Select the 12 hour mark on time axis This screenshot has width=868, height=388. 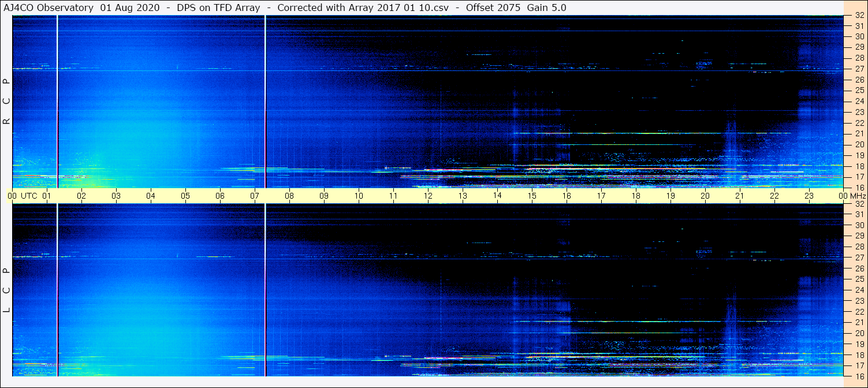(x=428, y=196)
